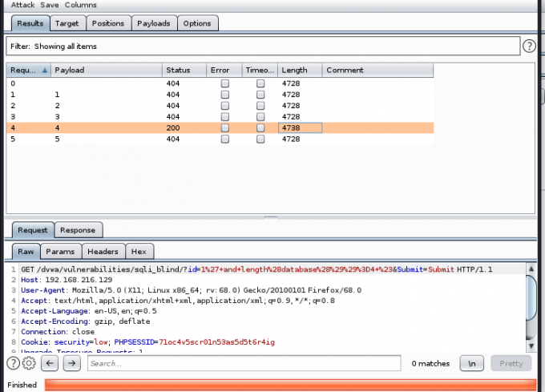Switch to the Positions tab
The height and width of the screenshot is (392, 545).
click(108, 23)
